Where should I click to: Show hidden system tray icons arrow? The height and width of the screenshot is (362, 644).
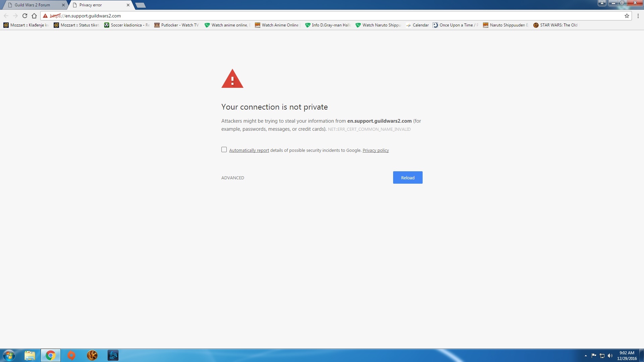point(586,356)
